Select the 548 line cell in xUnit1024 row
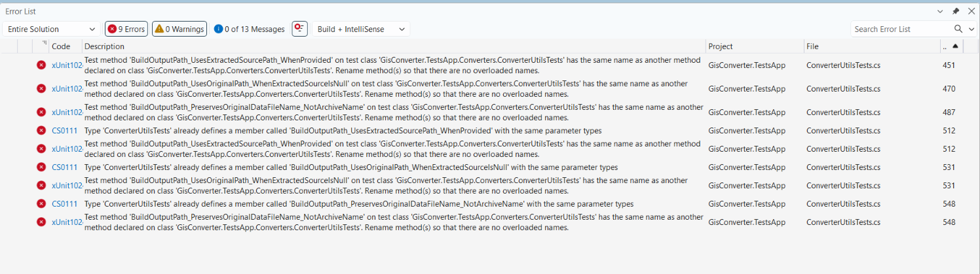 tap(949, 222)
